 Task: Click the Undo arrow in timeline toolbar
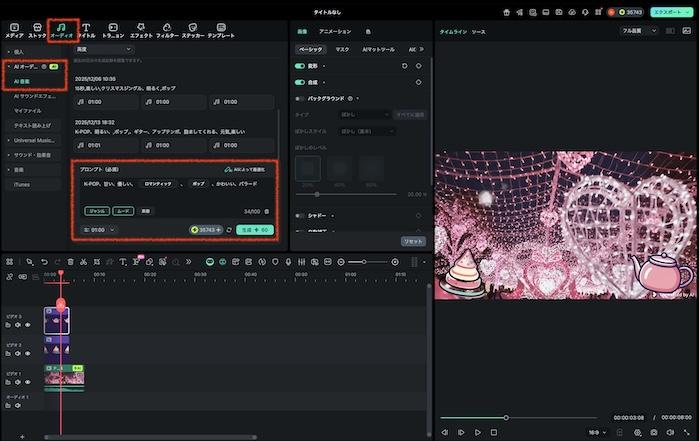44,262
